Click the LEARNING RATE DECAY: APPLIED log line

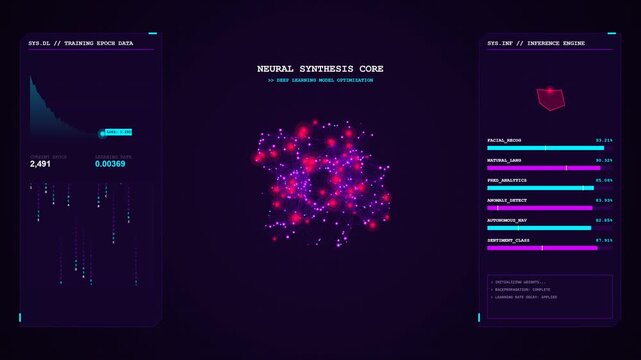coord(524,297)
